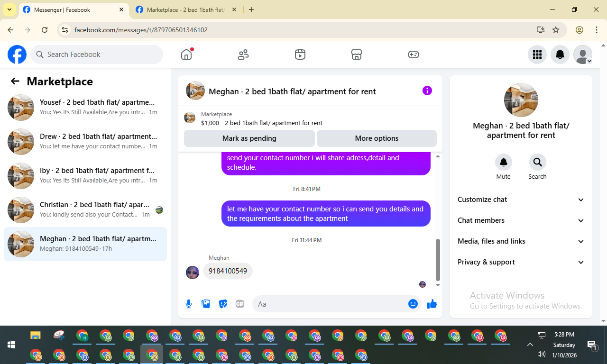
Task: Open File Explorer from taskbar
Action: click(x=36, y=336)
